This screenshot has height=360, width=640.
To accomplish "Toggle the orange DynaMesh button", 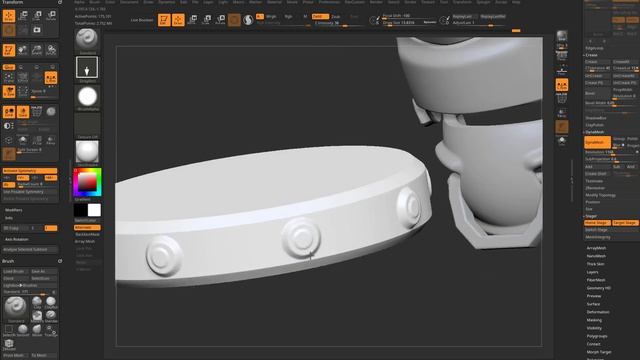I will (598, 142).
